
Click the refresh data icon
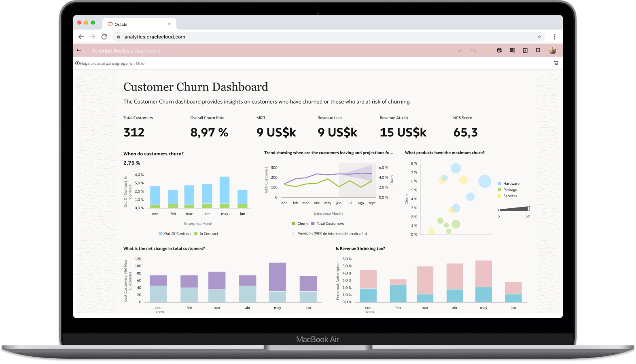point(499,51)
